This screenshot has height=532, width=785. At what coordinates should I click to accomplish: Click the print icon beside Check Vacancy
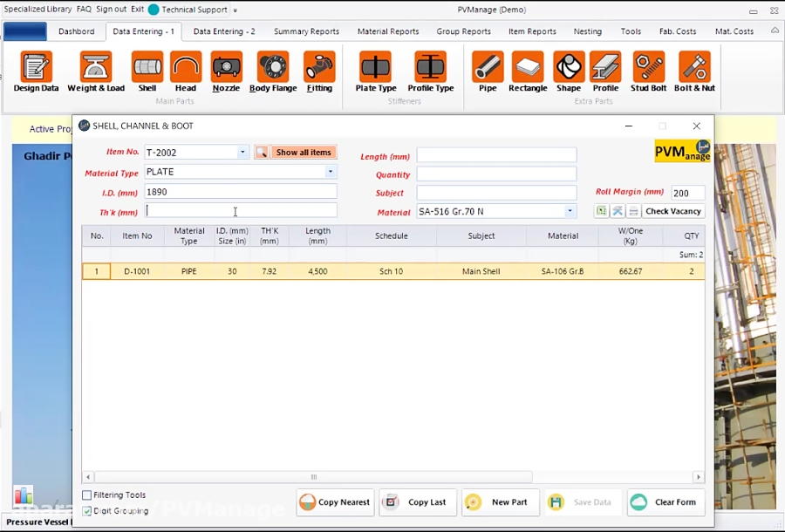(x=633, y=211)
